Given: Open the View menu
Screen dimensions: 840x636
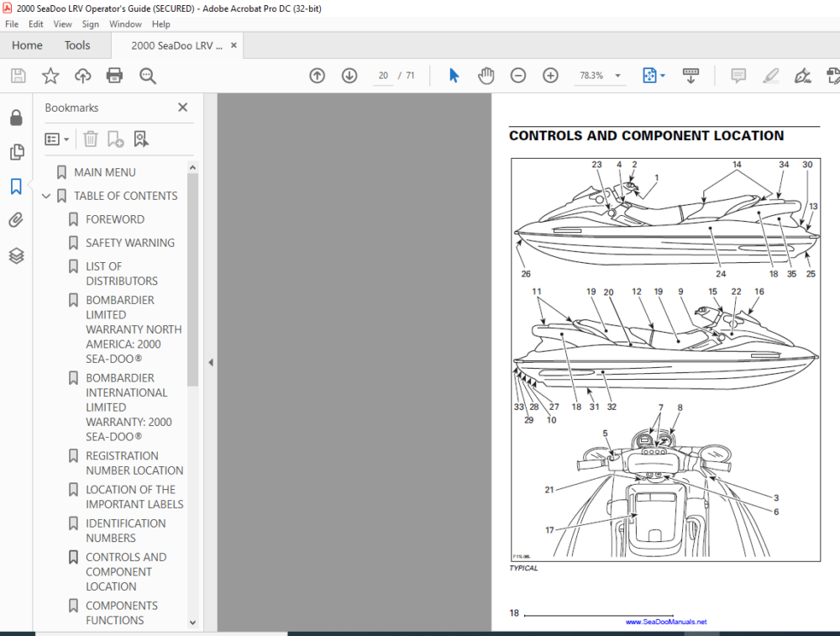Looking at the screenshot, I should click(62, 24).
